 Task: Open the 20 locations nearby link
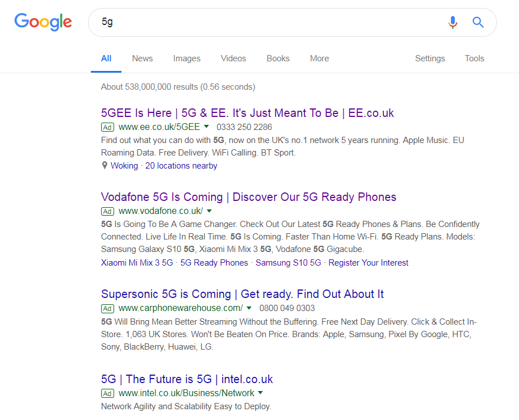181,166
